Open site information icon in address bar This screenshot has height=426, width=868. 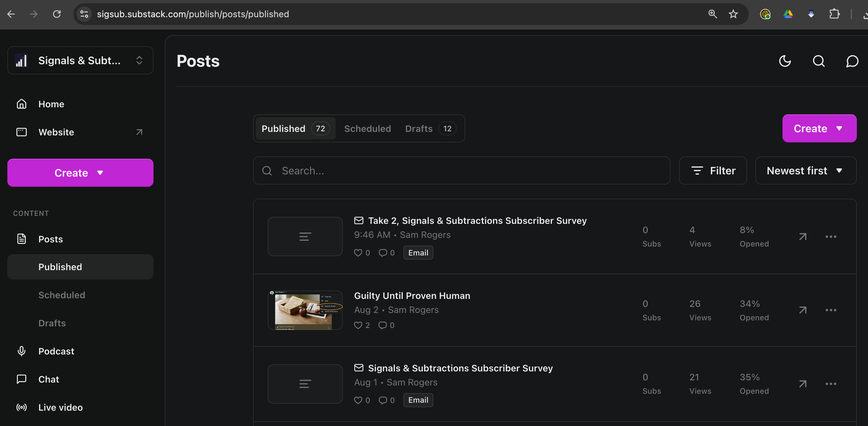pyautogui.click(x=84, y=14)
